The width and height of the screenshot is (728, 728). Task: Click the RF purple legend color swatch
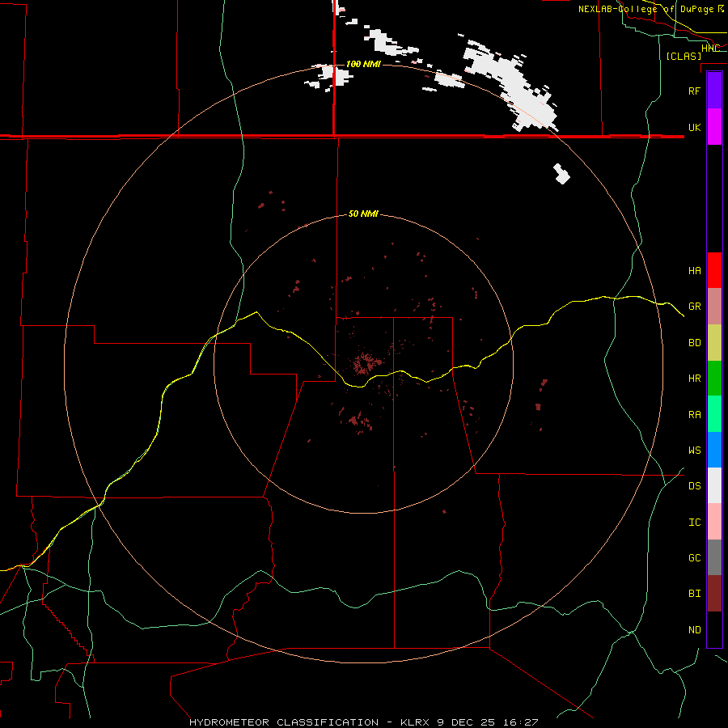click(714, 91)
